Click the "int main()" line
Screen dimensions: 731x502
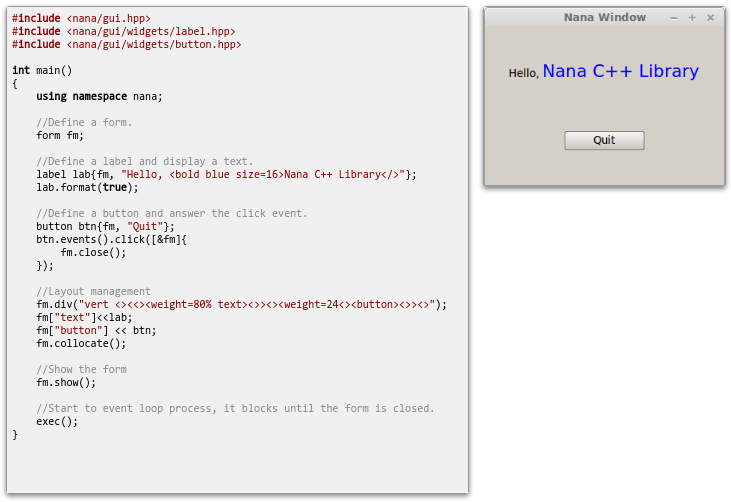click(x=42, y=70)
